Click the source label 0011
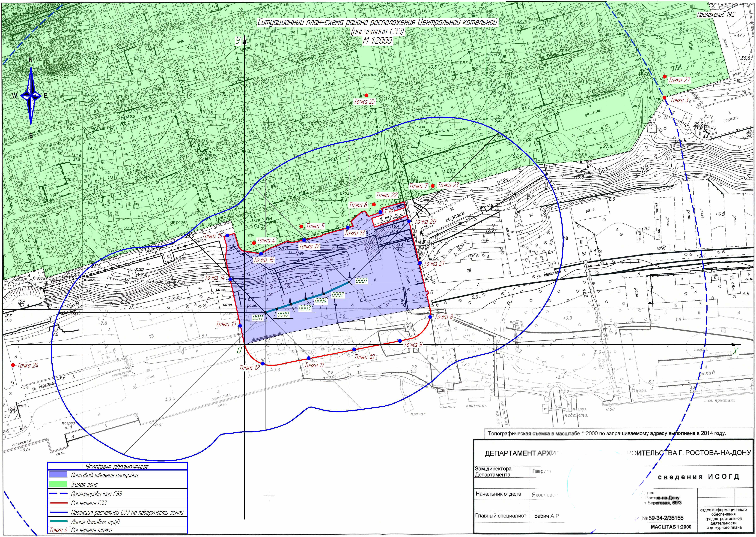Viewport: 756px width, 537px height. [258, 318]
